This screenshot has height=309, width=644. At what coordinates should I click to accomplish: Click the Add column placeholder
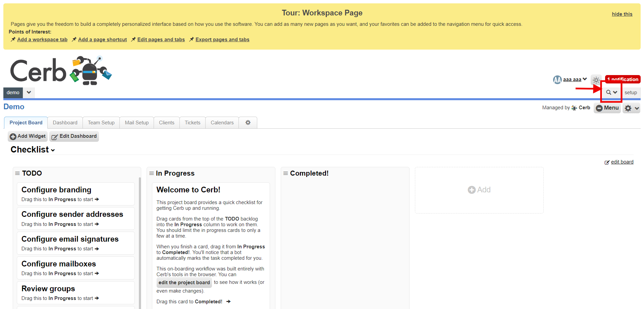tap(479, 190)
